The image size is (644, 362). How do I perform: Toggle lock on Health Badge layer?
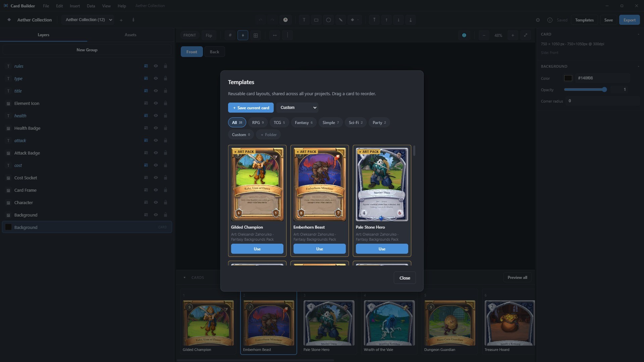click(x=165, y=128)
